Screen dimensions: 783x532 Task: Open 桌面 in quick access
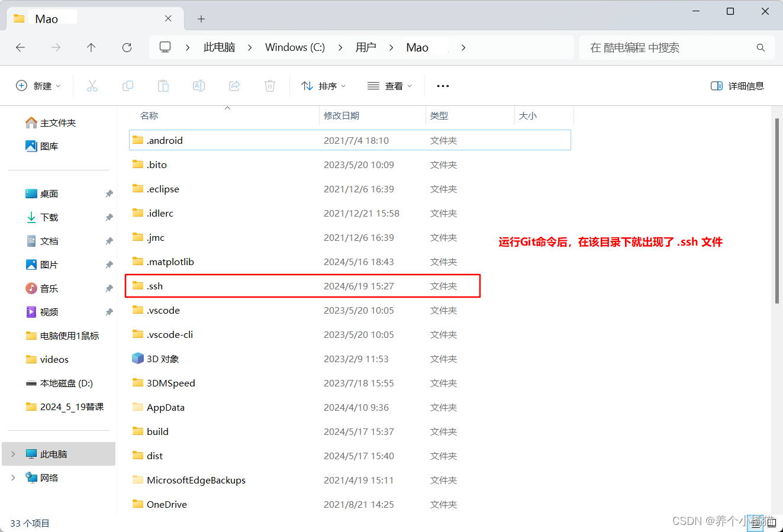click(41, 194)
